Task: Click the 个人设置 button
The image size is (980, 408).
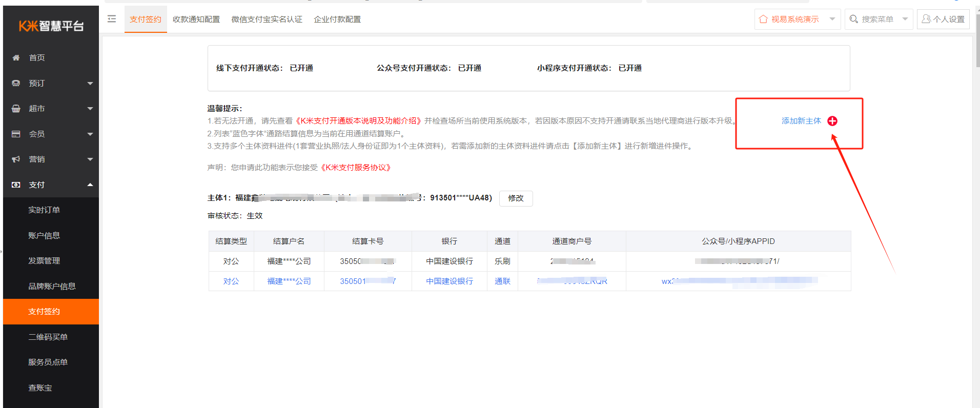Action: pos(943,19)
